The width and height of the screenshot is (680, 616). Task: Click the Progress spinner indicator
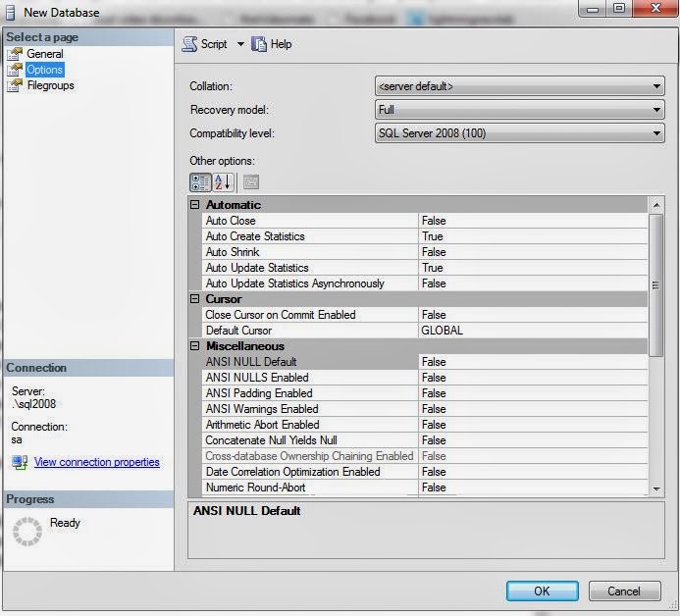(27, 531)
